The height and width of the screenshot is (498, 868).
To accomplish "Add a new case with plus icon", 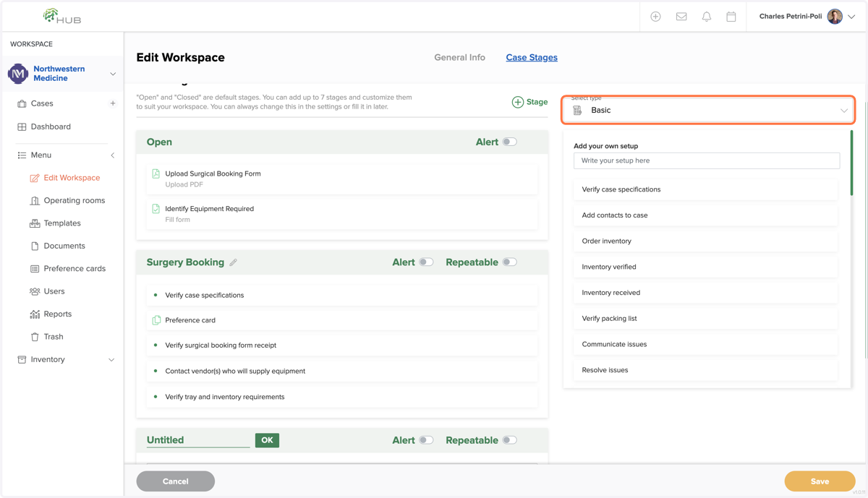I will click(113, 103).
